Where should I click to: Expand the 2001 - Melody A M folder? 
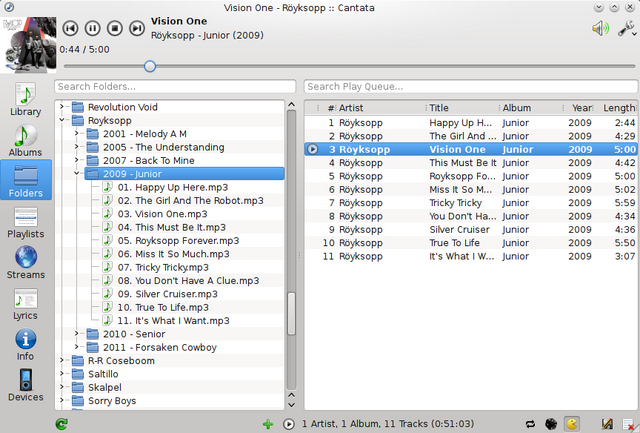[77, 133]
